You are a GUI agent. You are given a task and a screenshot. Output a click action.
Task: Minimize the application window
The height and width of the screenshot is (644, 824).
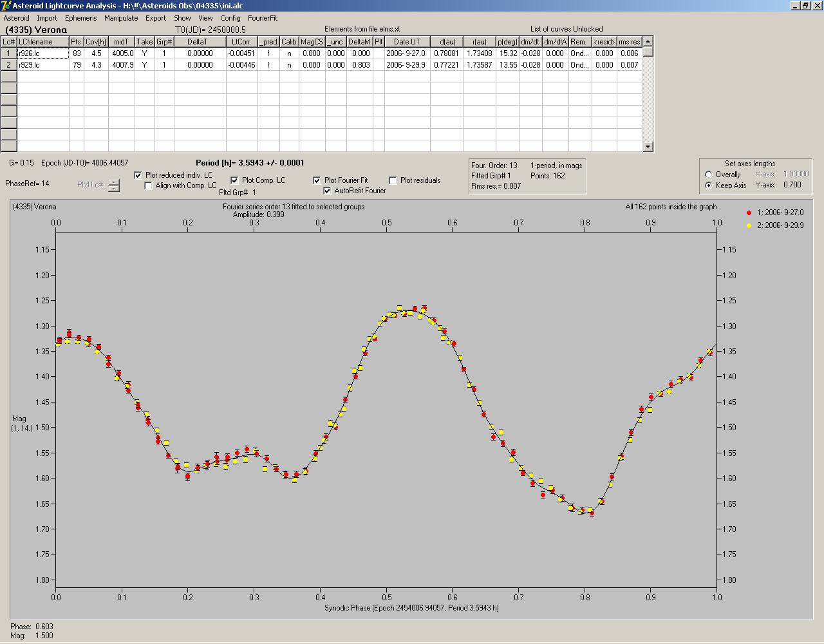pyautogui.click(x=795, y=6)
